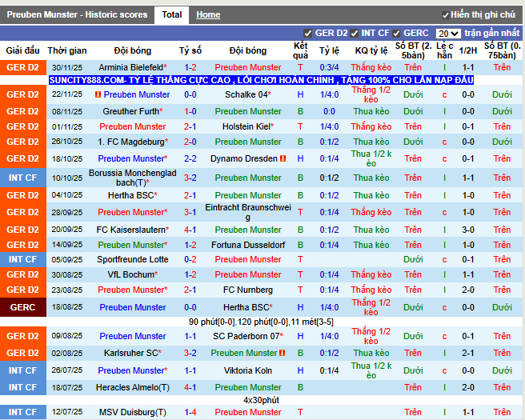Screen dimensions: 525x420
Task: Click the SUNCITY888.COM promotional banner
Action: [262, 81]
